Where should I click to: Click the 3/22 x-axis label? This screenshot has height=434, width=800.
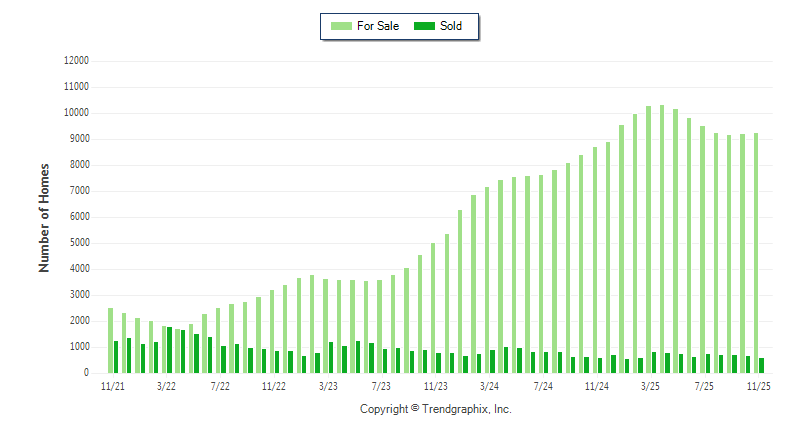coord(166,385)
